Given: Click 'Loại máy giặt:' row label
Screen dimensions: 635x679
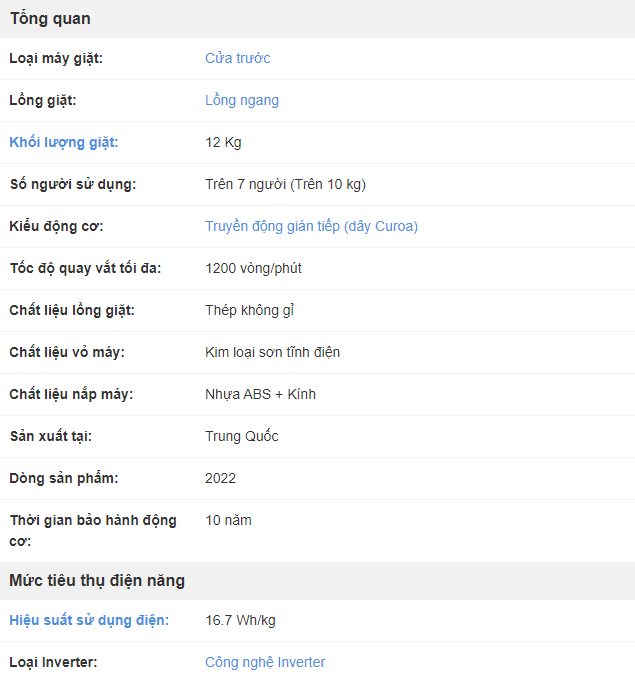Looking at the screenshot, I should pyautogui.click(x=56, y=58).
